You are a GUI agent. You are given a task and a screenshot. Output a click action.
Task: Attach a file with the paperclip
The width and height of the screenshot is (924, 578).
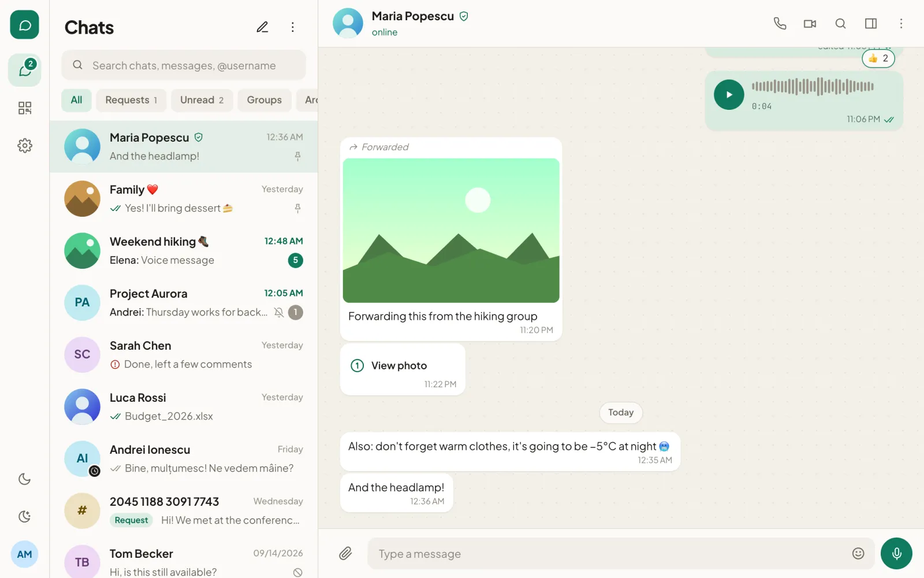click(x=345, y=554)
